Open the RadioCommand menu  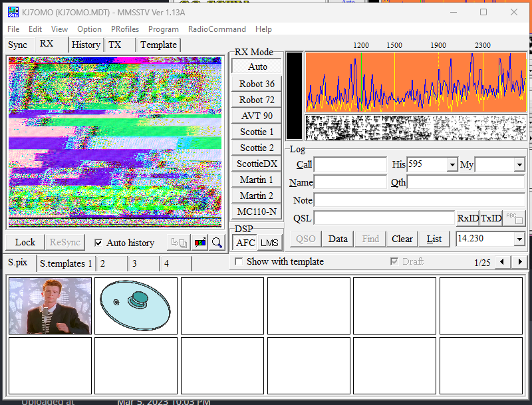[x=217, y=29]
